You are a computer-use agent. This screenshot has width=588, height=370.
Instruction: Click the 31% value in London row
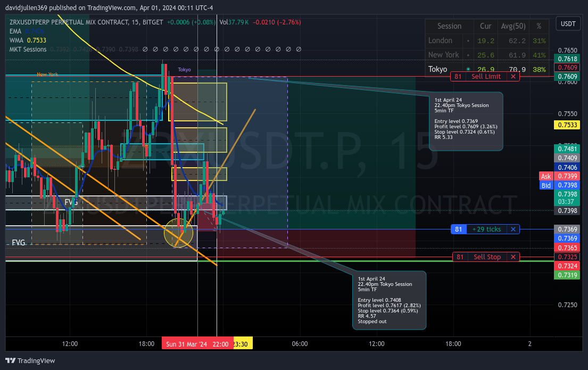point(539,41)
